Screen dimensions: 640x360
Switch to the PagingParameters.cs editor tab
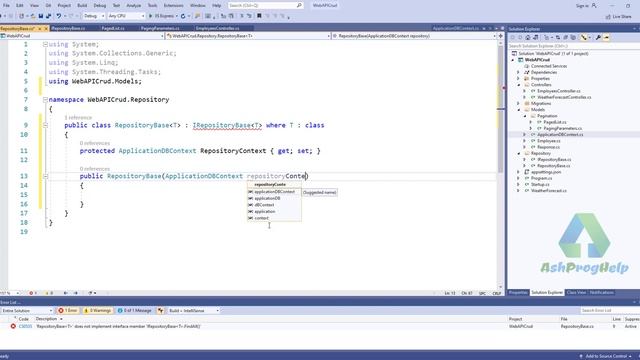(160, 28)
